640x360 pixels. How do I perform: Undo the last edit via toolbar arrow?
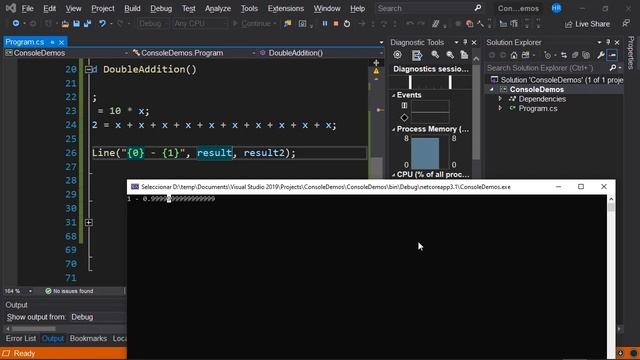102,24
